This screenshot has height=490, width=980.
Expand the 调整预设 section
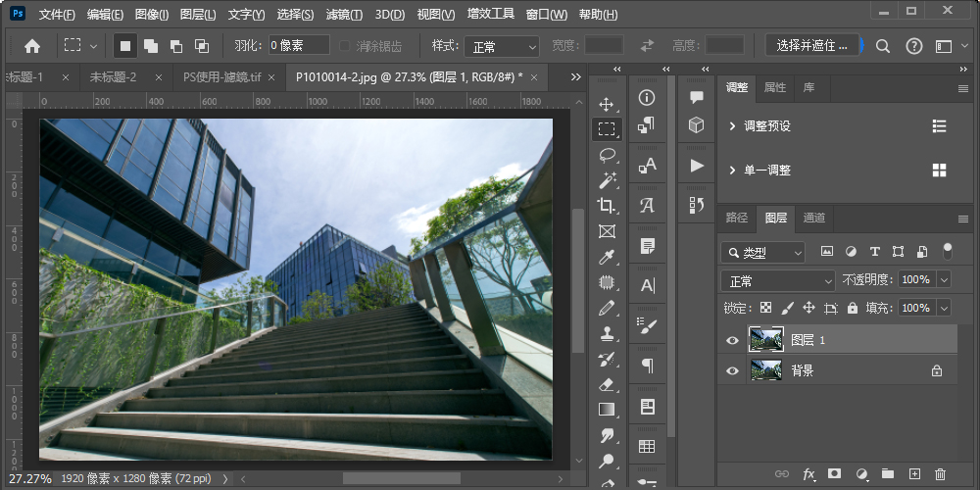coord(732,126)
